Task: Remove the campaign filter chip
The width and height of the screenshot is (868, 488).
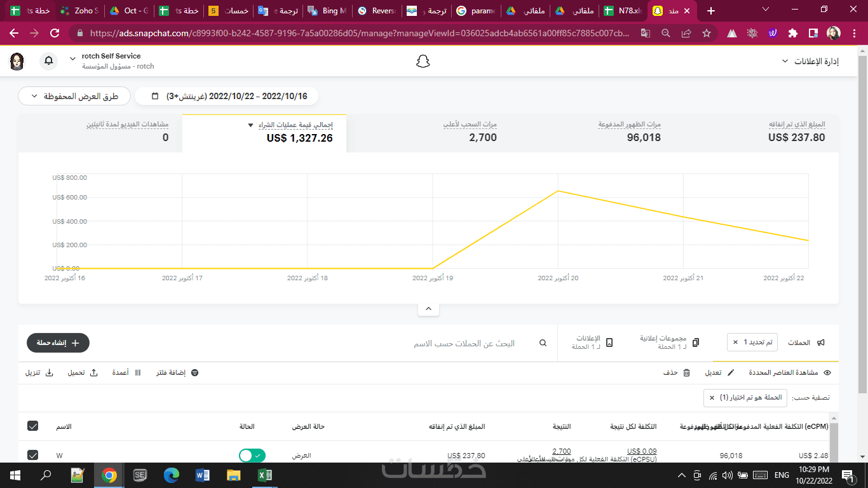Action: [712, 398]
